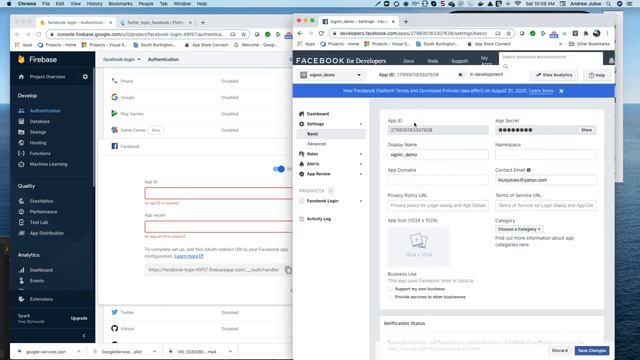Viewport: 640px width, 360px height.
Task: Expand the Settings section in Facebook sidebar
Action: tap(361, 124)
